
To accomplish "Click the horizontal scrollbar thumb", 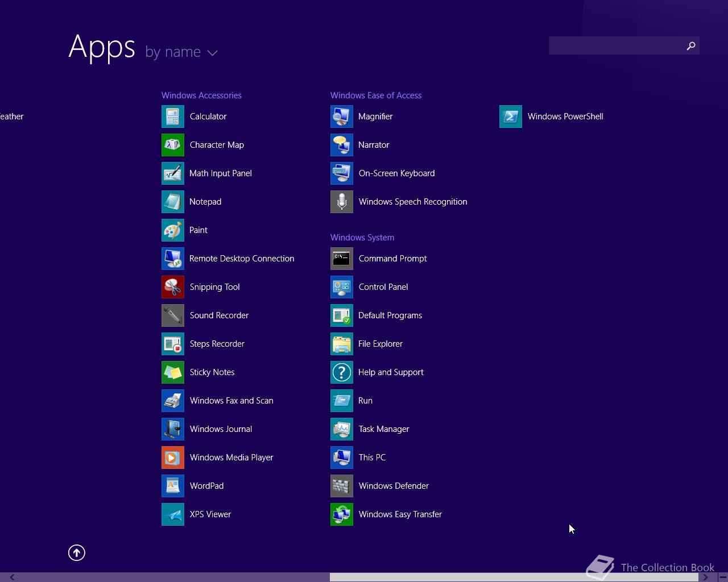I will [514, 577].
